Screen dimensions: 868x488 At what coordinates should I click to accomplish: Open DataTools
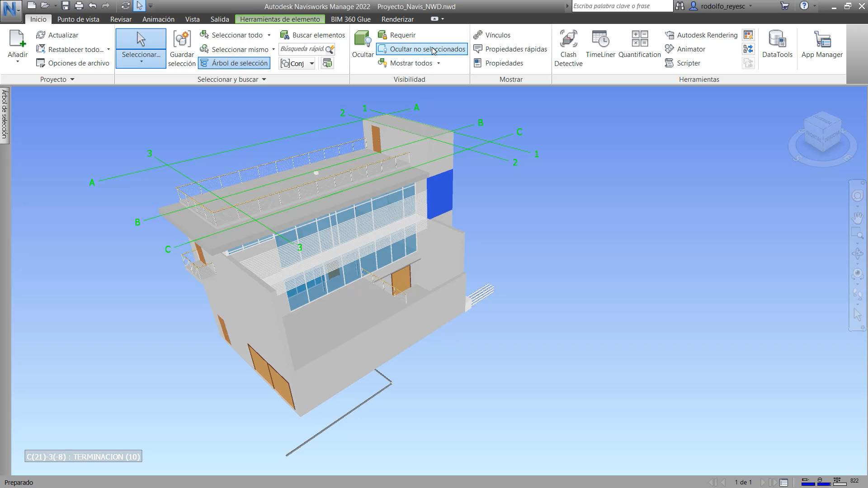[x=777, y=45]
